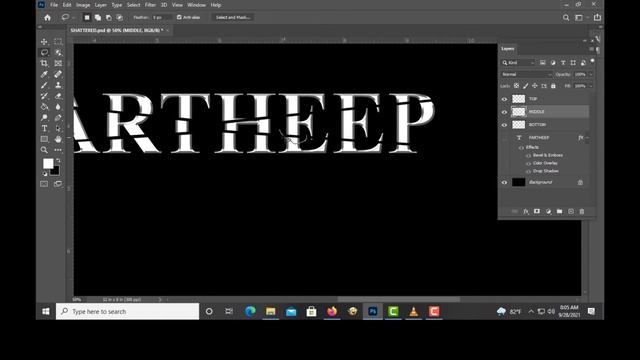Screen dimensions: 640x360
Task: Open the Lasso tool preset picker
Action: tap(68, 18)
